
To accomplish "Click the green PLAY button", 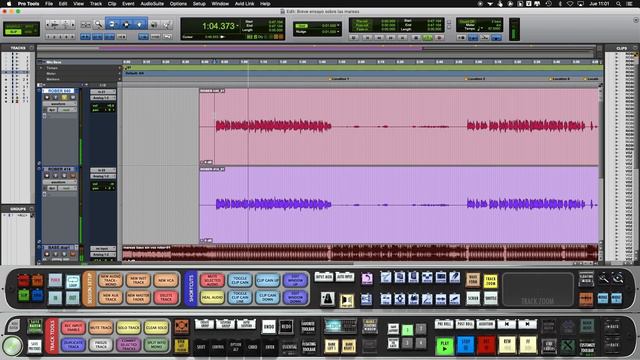I will point(444,346).
